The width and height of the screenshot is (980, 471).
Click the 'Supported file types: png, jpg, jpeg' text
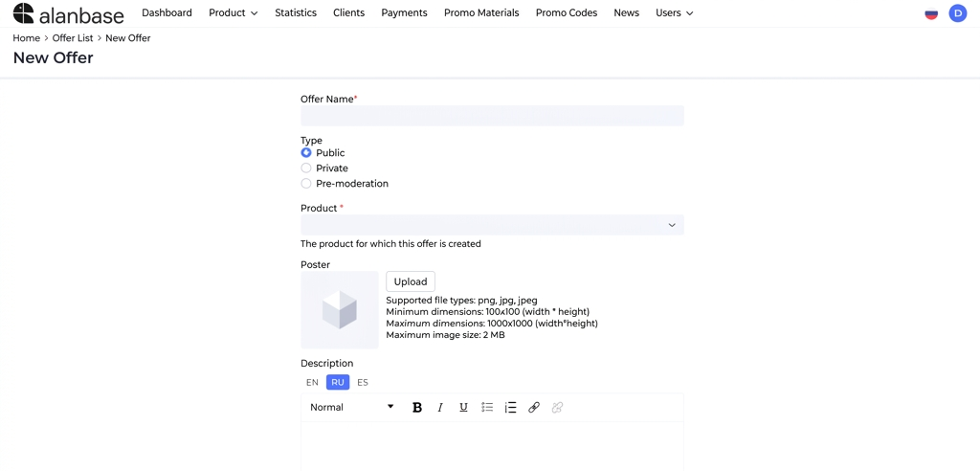(462, 301)
